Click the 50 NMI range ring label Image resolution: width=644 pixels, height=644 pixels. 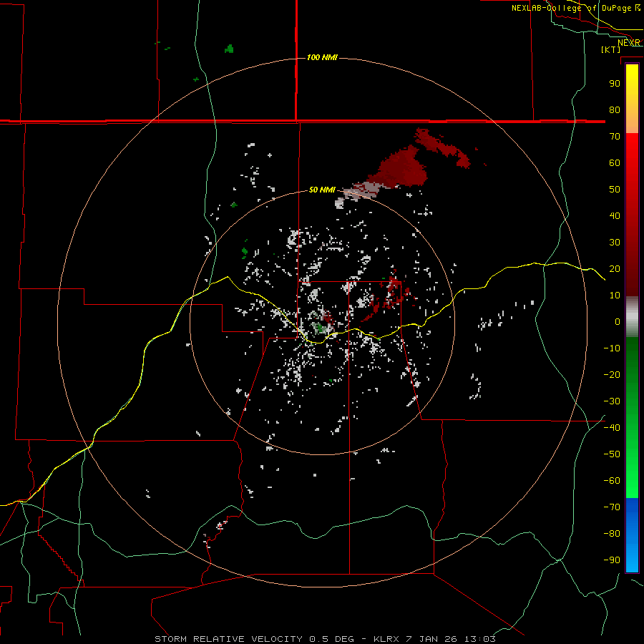(322, 190)
